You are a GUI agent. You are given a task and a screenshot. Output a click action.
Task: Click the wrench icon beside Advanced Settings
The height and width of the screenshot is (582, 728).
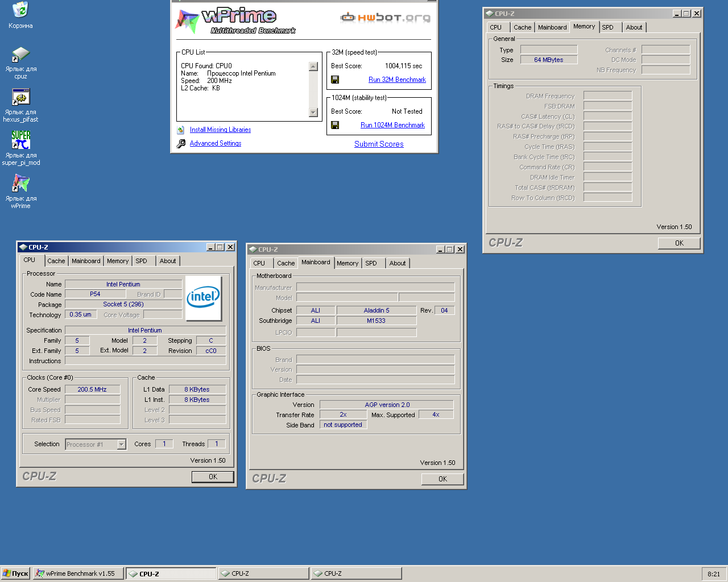click(x=181, y=144)
